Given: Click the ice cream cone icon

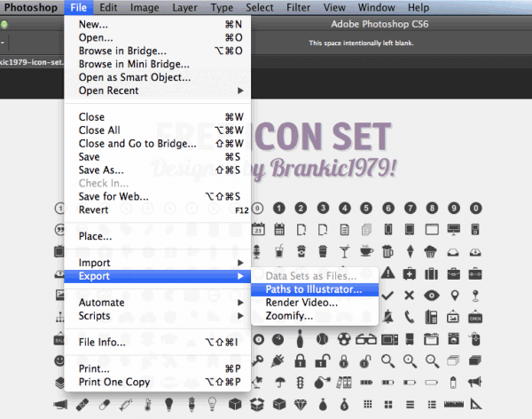Looking at the screenshot, I should pos(410,251).
